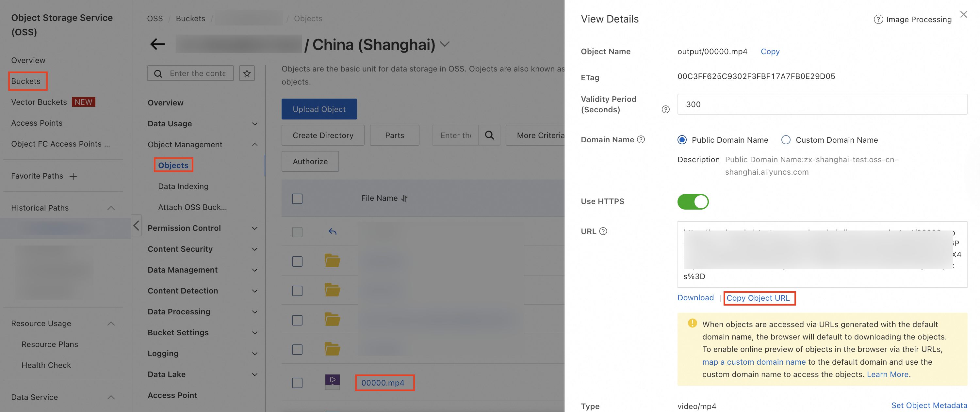
Task: Click the Validity Period help icon
Action: (665, 109)
